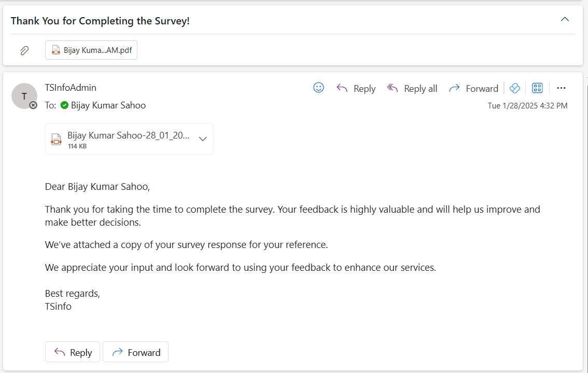588x373 pixels.
Task: Click the Reply option in the message header
Action: click(356, 88)
